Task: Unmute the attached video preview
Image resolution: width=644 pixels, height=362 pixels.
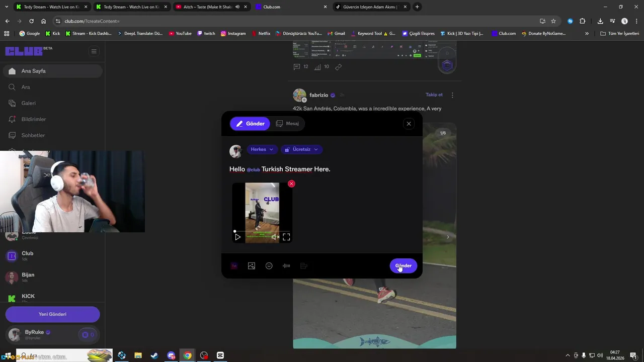Action: pyautogui.click(x=275, y=237)
